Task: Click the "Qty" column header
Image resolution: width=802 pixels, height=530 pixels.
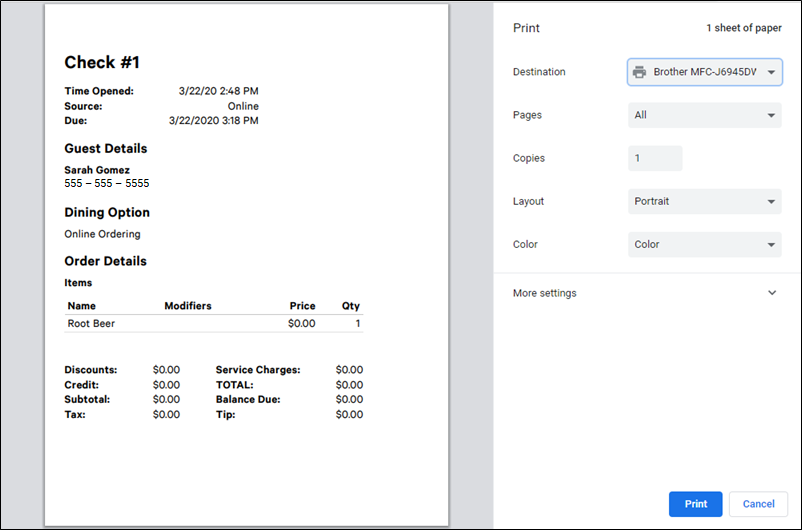Action: pyautogui.click(x=351, y=306)
